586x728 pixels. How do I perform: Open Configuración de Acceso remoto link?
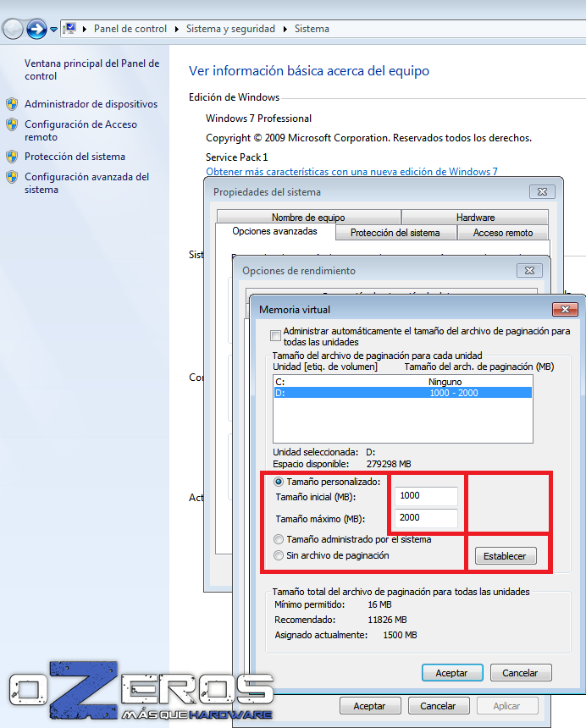click(80, 130)
